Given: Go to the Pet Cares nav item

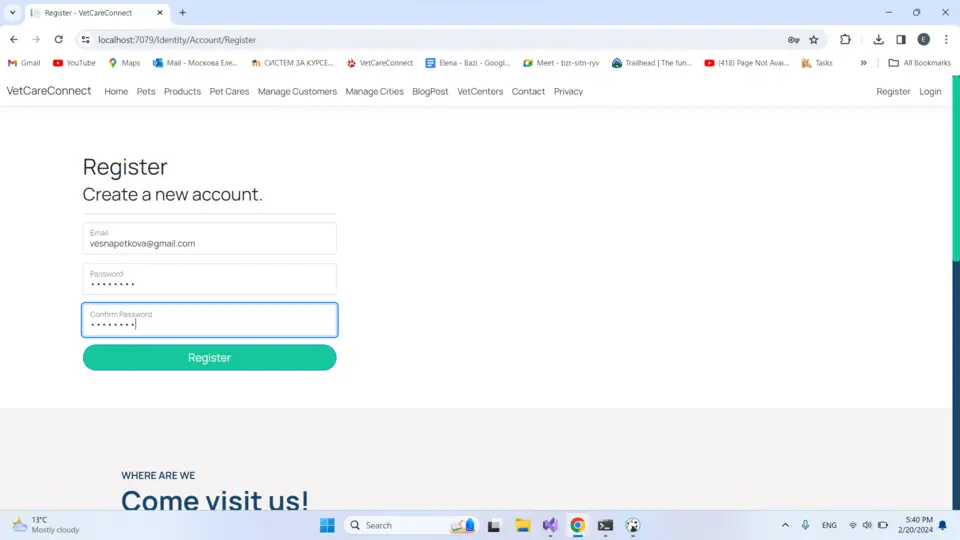Looking at the screenshot, I should (229, 91).
